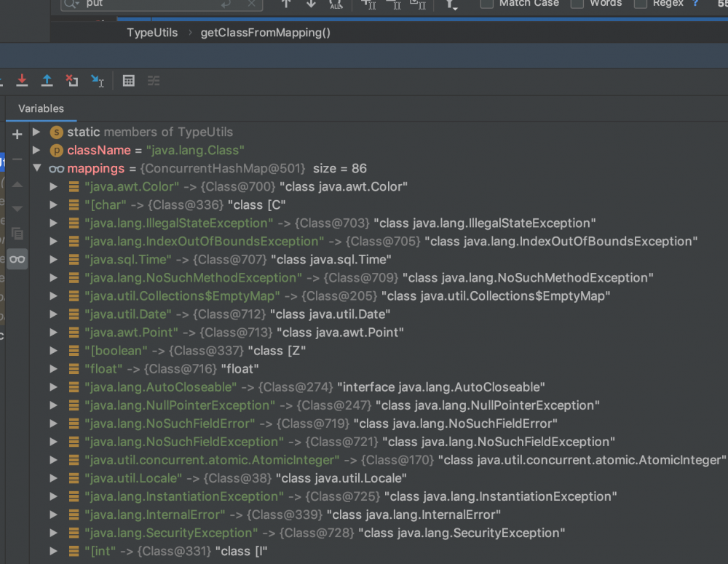This screenshot has height=564, width=728.
Task: Select the Run to Cursor icon
Action: (98, 81)
